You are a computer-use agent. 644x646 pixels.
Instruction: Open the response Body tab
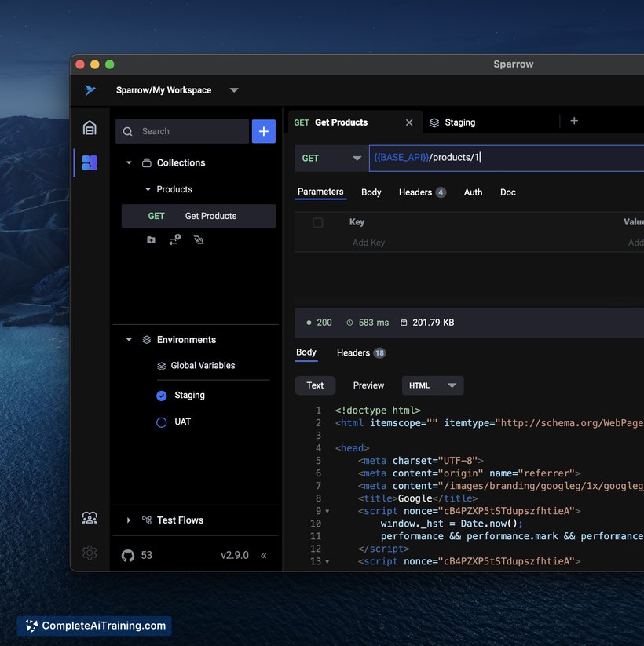tap(306, 352)
